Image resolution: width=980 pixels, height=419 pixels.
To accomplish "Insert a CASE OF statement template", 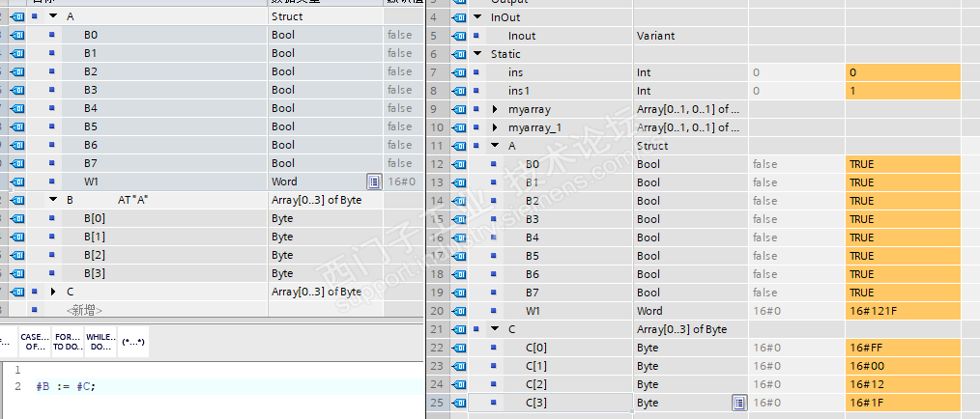I will 35,342.
